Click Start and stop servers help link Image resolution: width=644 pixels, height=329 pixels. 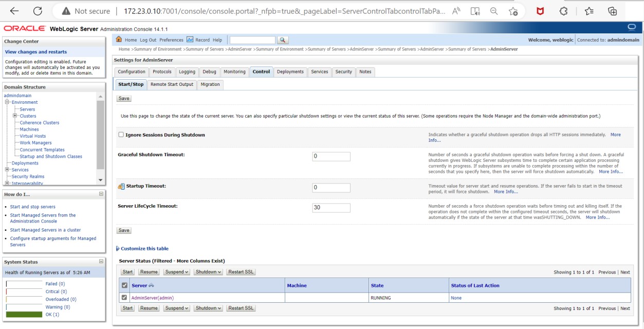[x=33, y=207]
